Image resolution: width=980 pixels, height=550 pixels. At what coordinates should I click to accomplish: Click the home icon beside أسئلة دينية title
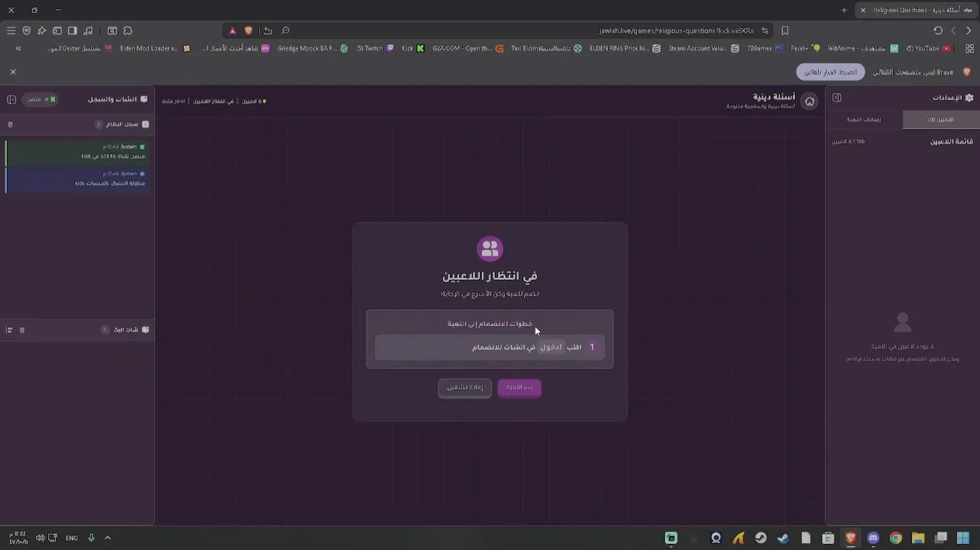point(810,101)
